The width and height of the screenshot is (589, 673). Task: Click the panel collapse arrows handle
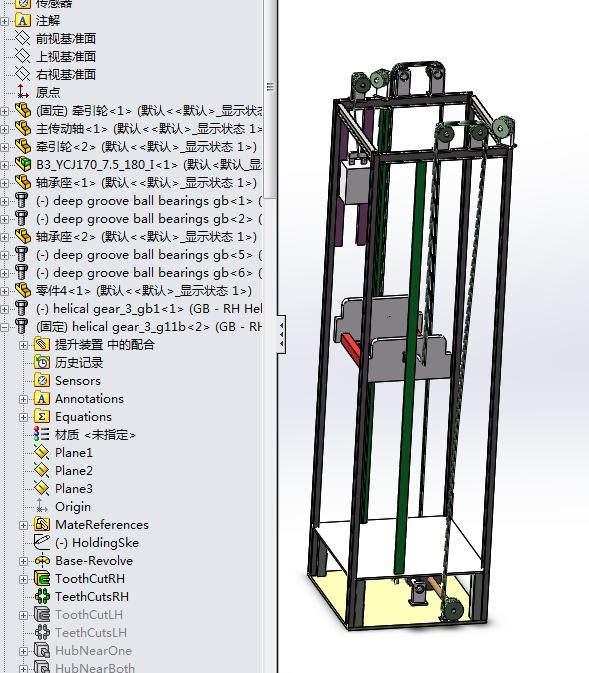tap(281, 335)
